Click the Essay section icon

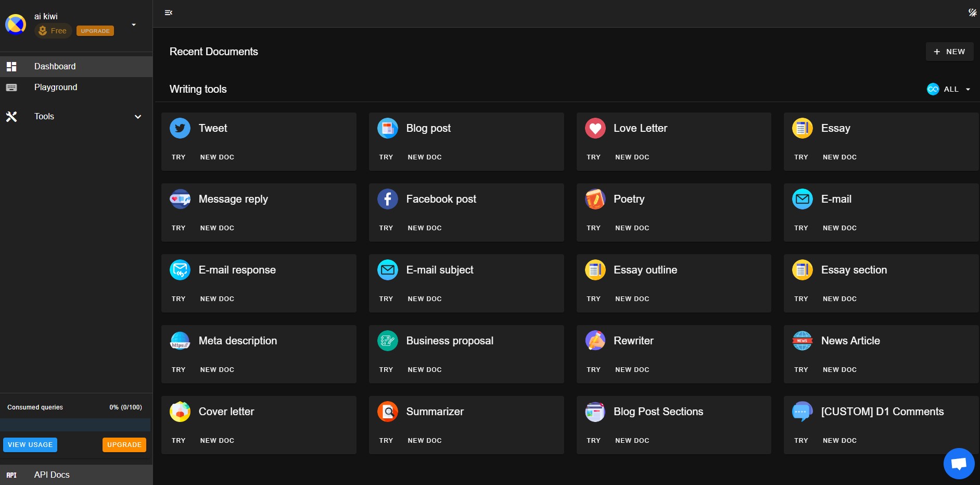pos(803,270)
